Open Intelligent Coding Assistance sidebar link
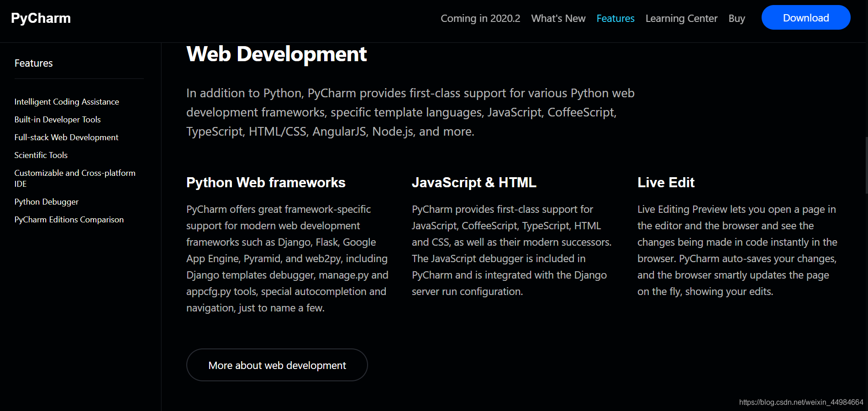868x411 pixels. tap(67, 102)
